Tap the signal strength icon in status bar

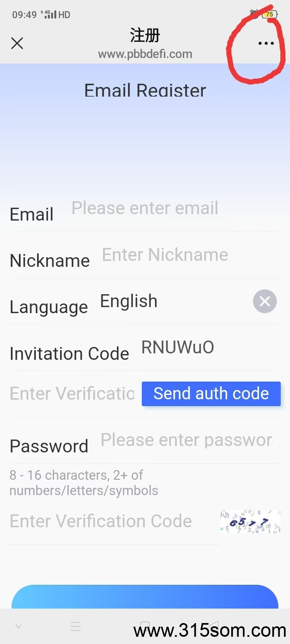coord(50,14)
